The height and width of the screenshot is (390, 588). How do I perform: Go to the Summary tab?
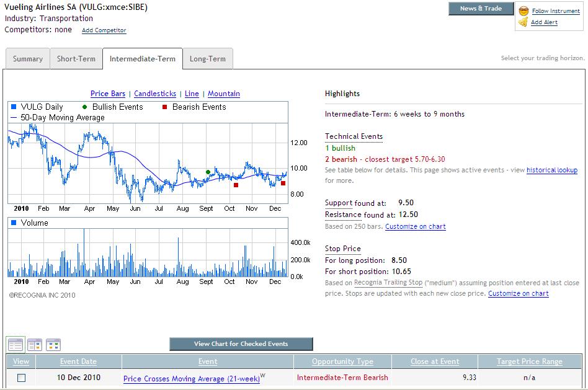tap(28, 59)
